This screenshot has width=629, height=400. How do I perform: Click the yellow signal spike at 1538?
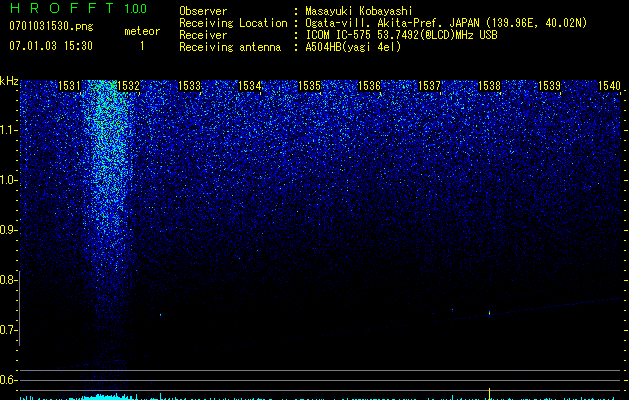coord(489,393)
